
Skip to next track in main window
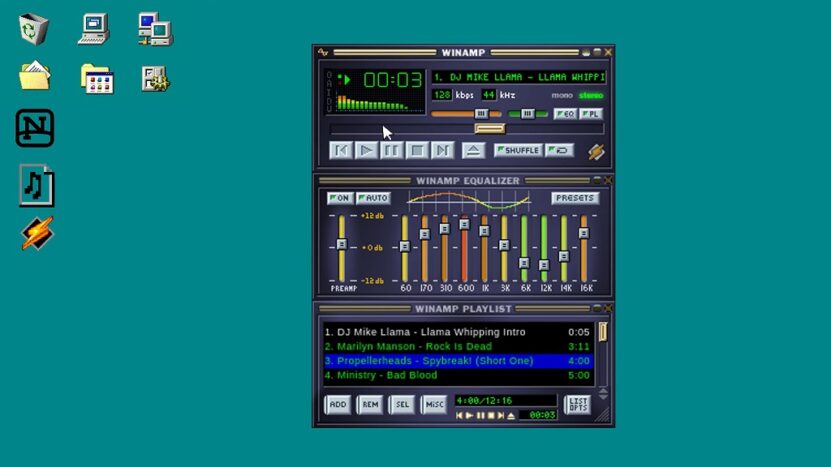tap(443, 151)
